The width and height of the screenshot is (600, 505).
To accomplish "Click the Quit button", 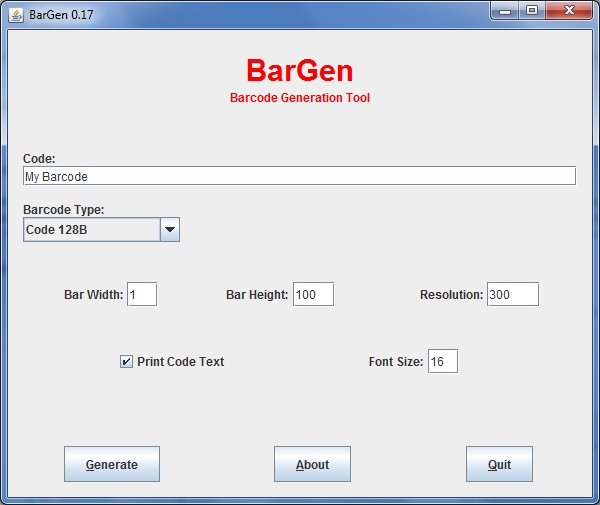I will [499, 464].
